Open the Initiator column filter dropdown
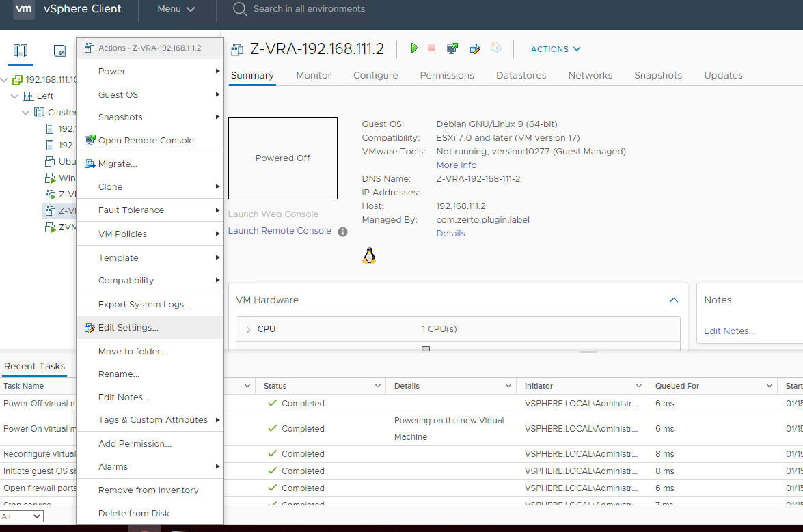Viewport: 803px width, 532px height. click(639, 386)
